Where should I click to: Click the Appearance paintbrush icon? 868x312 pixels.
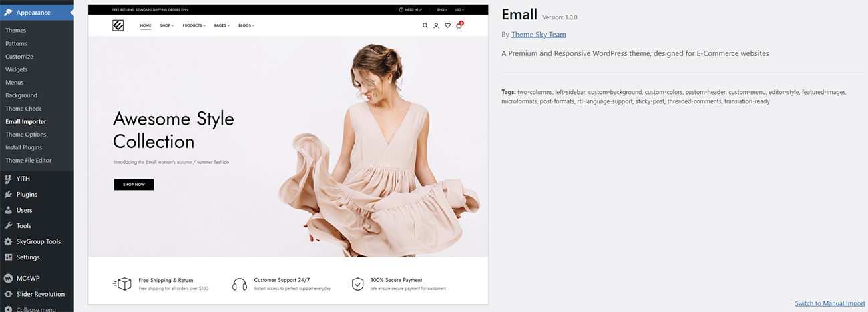click(8, 13)
